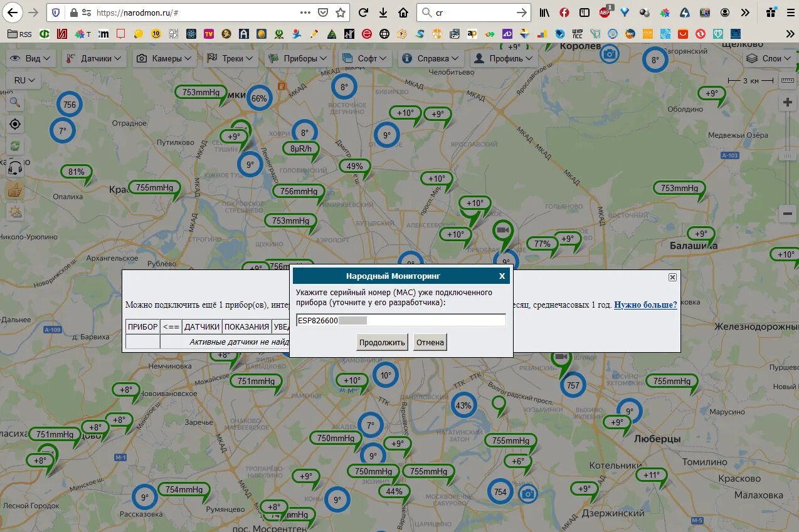799x532 pixels.
Task: Open the Вид dropdown menu
Action: [31, 58]
